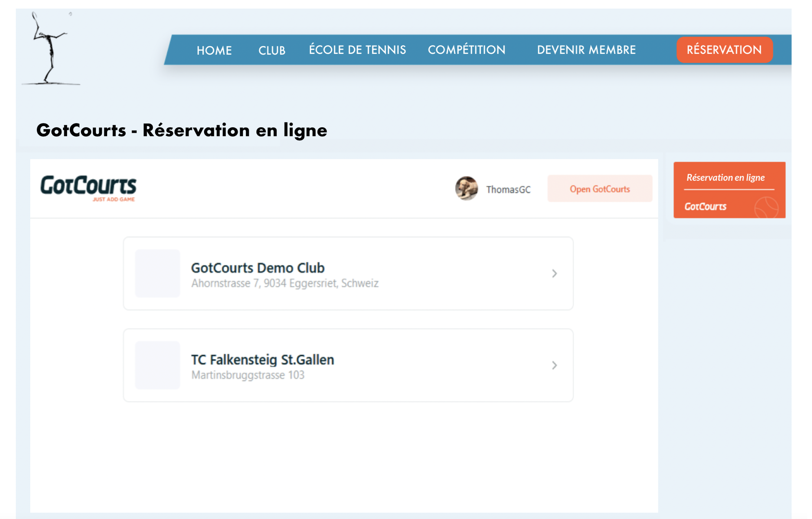The image size is (812, 519).
Task: Click the ThomasGC profile avatar
Action: pyautogui.click(x=466, y=189)
